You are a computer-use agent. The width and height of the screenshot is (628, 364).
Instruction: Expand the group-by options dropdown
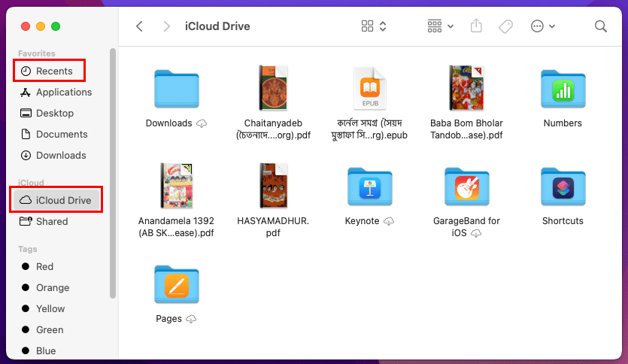[x=440, y=26]
